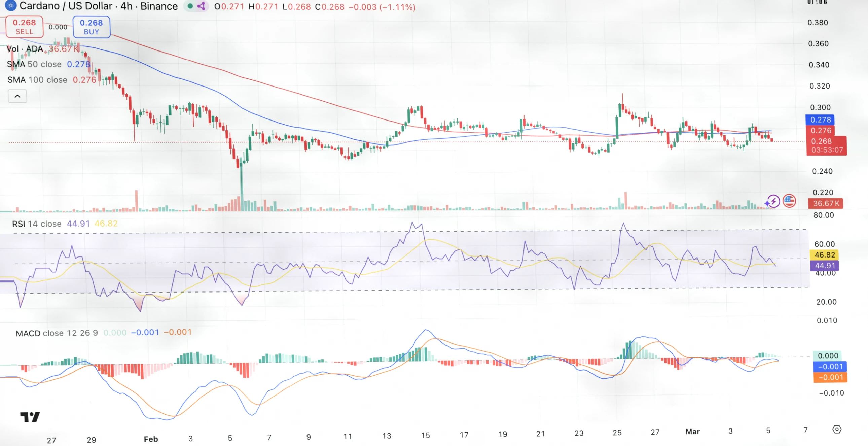868x446 pixels.
Task: Click the close value C0.268 in header
Action: [330, 7]
